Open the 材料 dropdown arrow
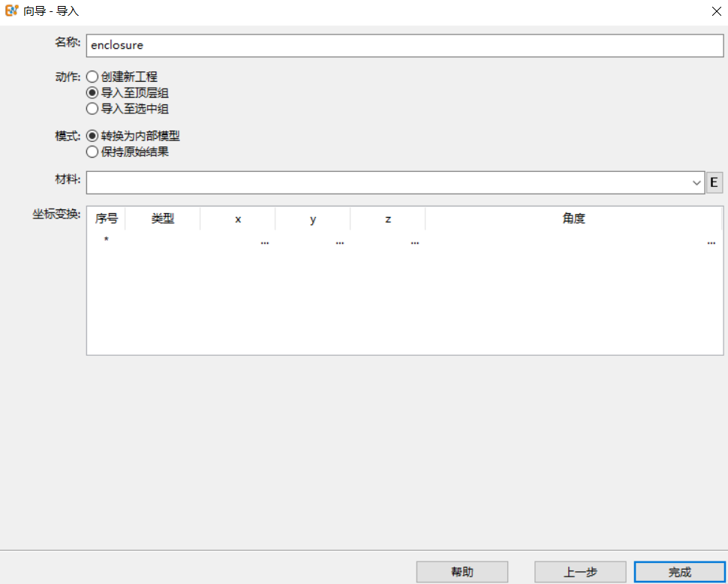This screenshot has height=584, width=728. (x=696, y=182)
